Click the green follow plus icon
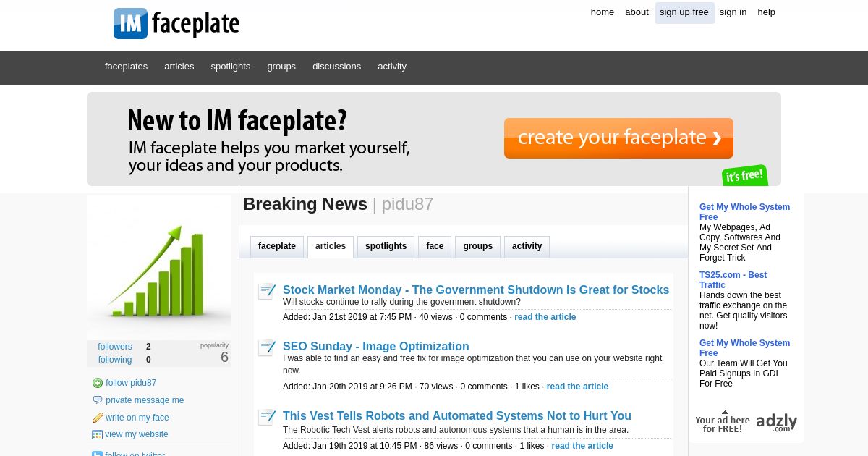 coord(98,383)
